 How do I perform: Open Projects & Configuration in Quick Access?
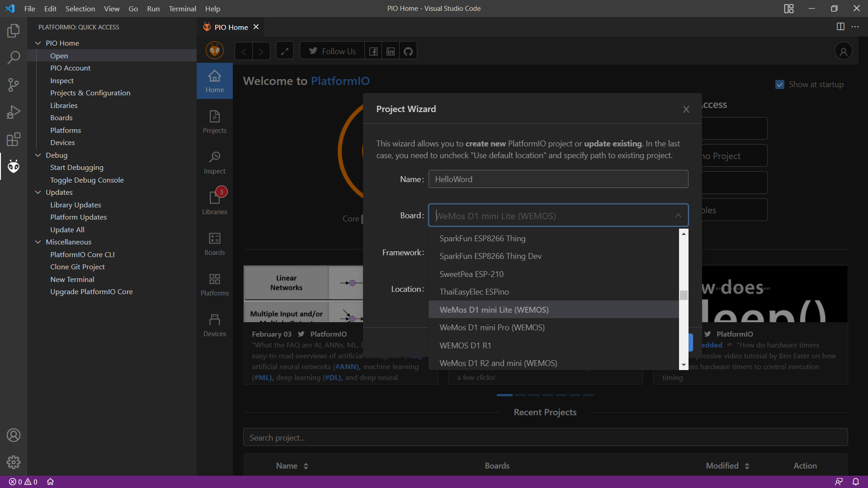click(90, 93)
